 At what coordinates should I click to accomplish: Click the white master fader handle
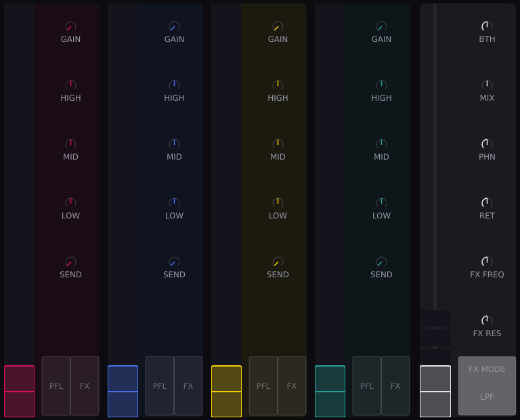coord(435,391)
